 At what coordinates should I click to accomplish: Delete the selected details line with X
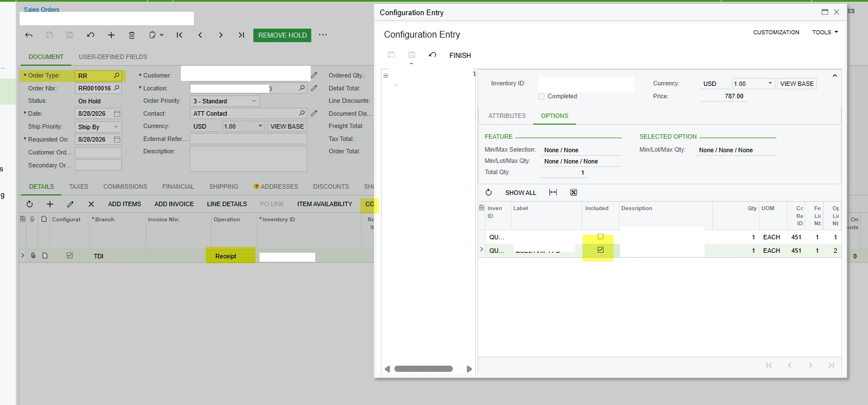click(x=91, y=204)
